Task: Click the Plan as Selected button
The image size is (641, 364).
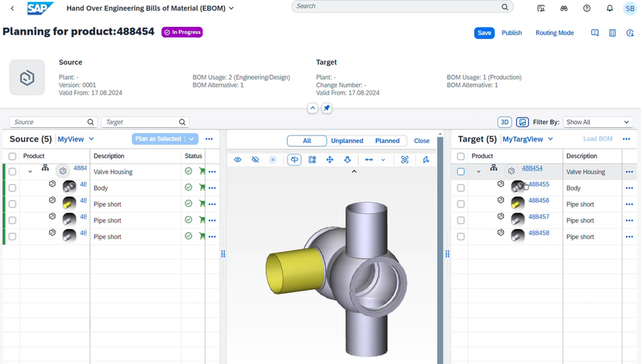Action: [158, 139]
